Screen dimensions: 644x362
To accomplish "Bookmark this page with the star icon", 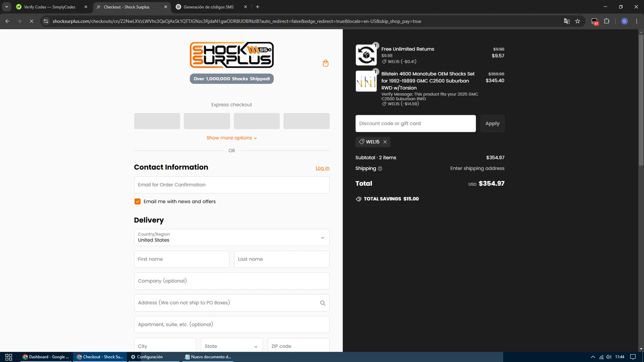I will [578, 21].
